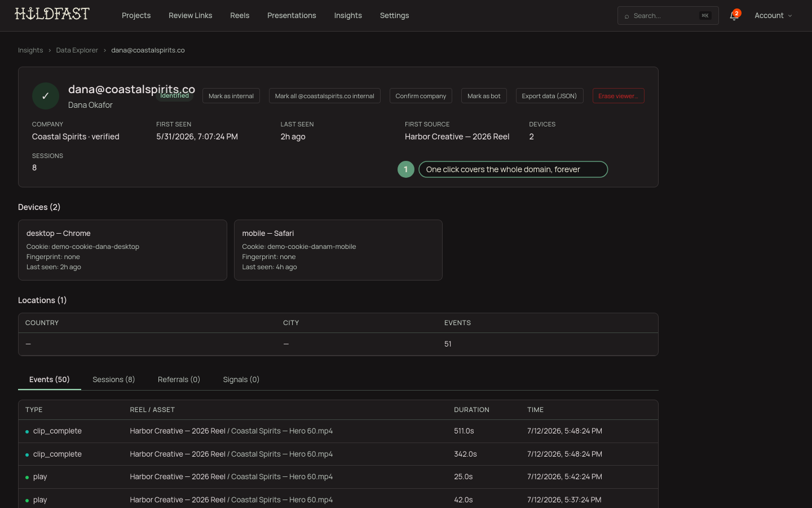The width and height of the screenshot is (812, 508).
Task: Click the green checkmark avatar
Action: point(46,96)
